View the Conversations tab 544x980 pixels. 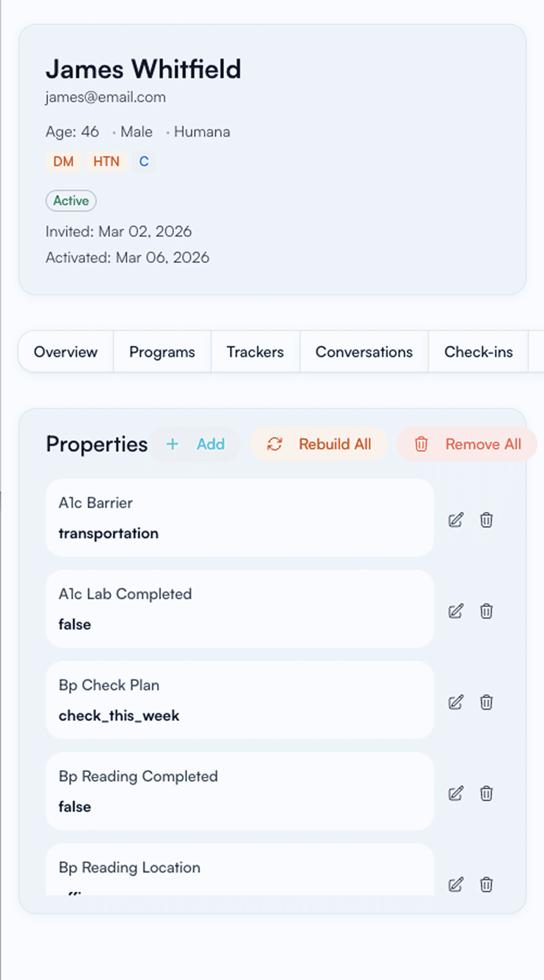[x=364, y=352]
